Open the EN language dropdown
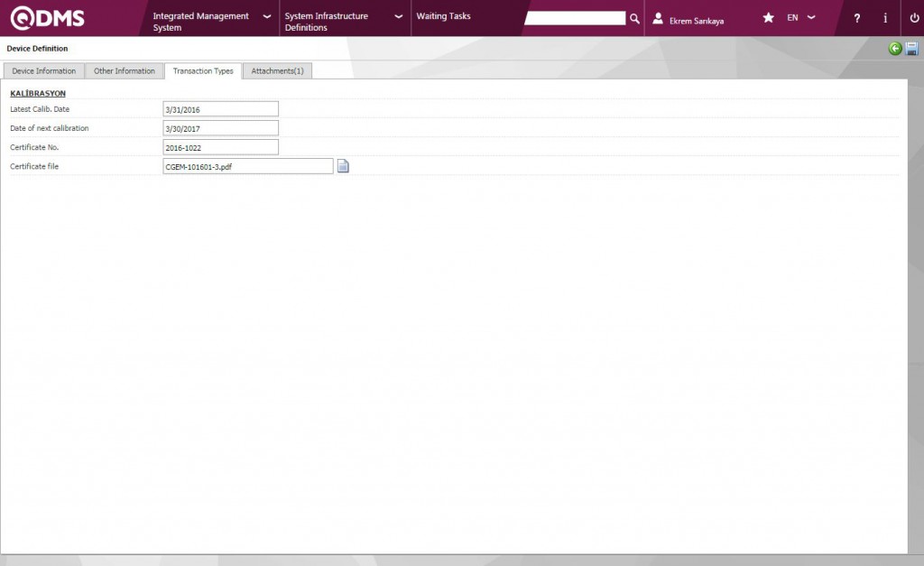Screen dimensions: 924x566 800,18
